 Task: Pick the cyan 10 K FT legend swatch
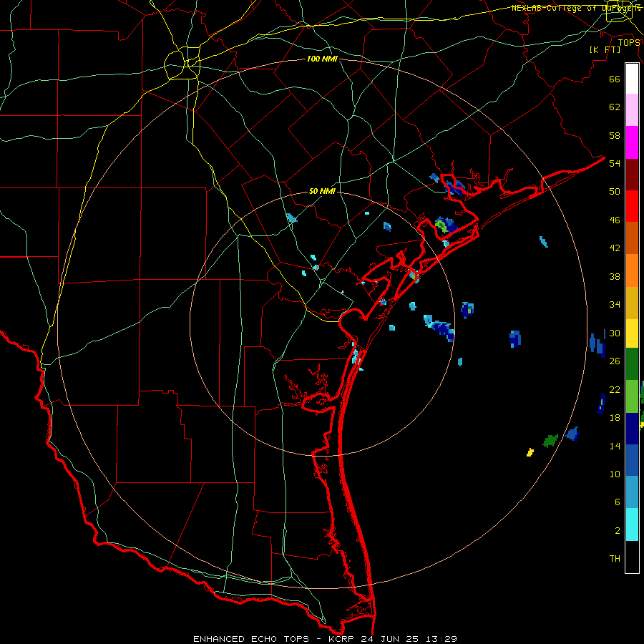[632, 525]
